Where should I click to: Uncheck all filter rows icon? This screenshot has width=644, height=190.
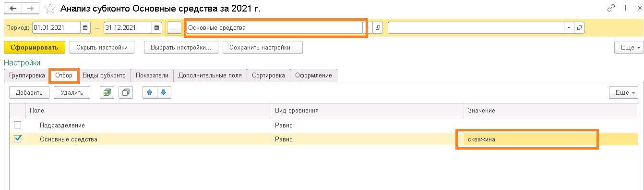click(x=126, y=92)
